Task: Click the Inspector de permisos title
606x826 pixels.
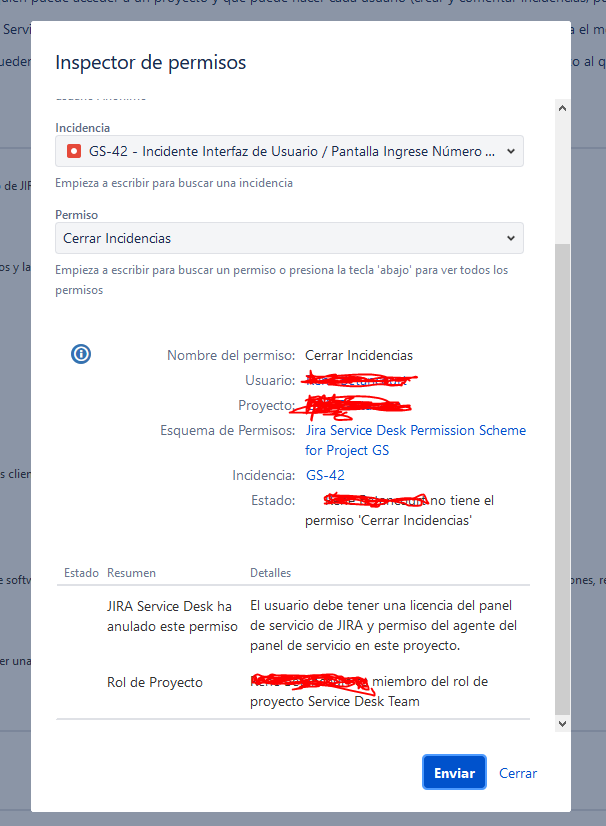Action: pos(151,62)
